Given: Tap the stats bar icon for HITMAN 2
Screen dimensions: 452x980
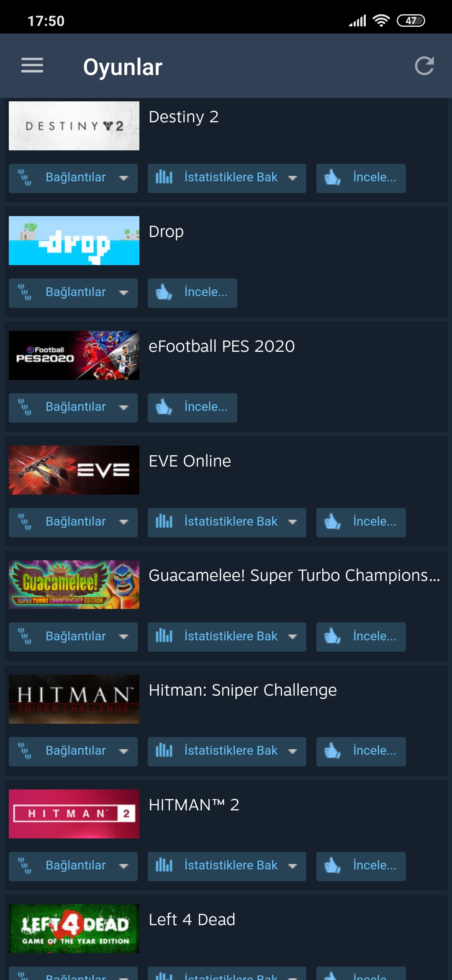Looking at the screenshot, I should 164,865.
